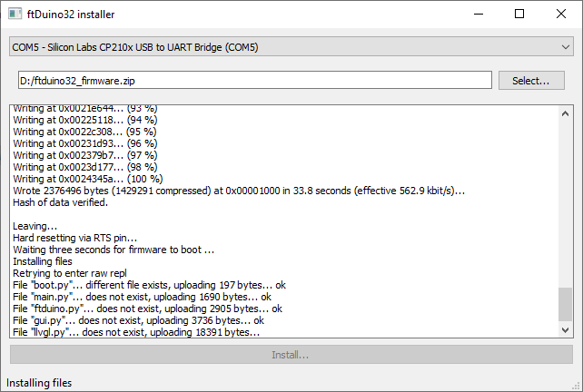Click the "Writing at 0x0023d177... (98 %)" line

tap(85, 167)
